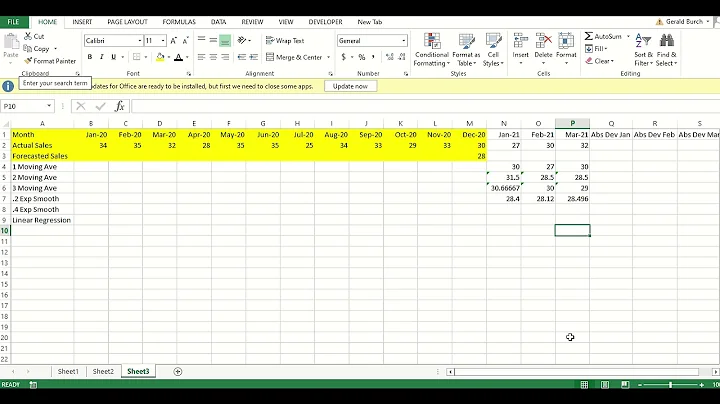
Task: Open Merge & Center dropdown arrow
Action: coord(328,57)
